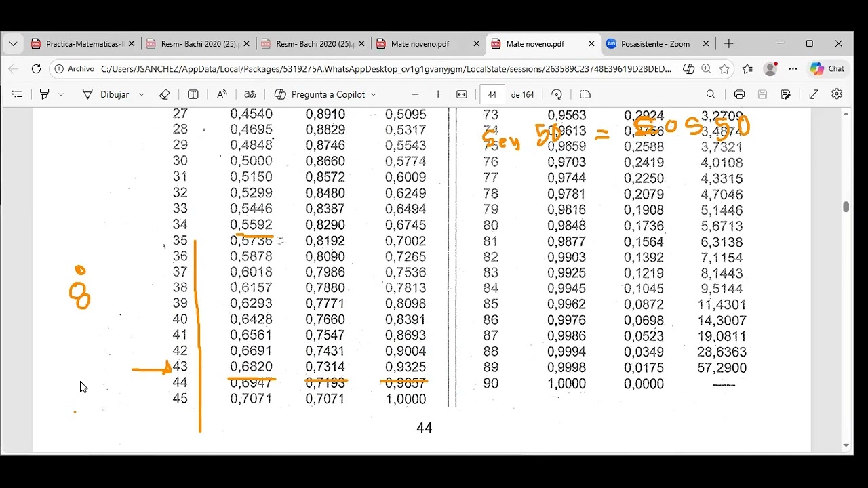
Task: Expand the highlighter options dropdown
Action: pos(61,94)
